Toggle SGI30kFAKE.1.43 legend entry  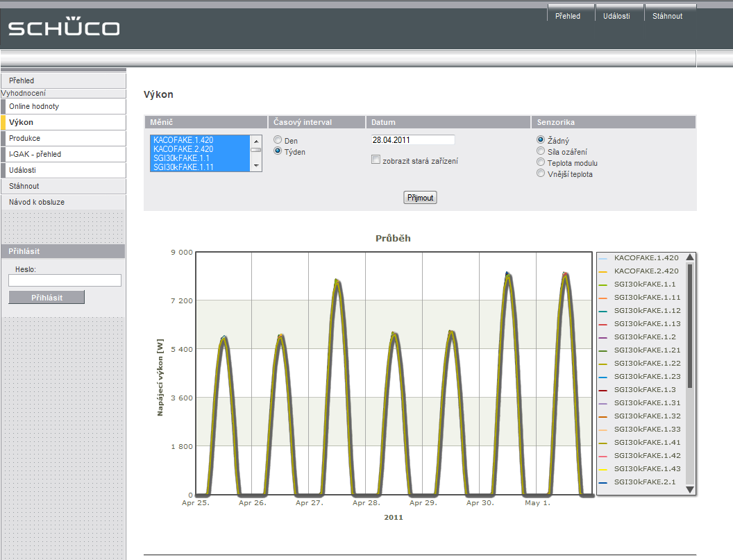coord(639,468)
